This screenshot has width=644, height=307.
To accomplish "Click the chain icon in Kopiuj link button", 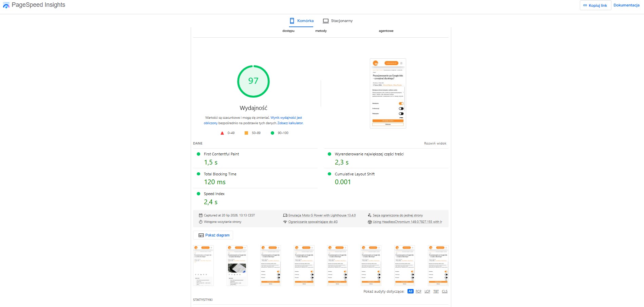I will coord(585,5).
